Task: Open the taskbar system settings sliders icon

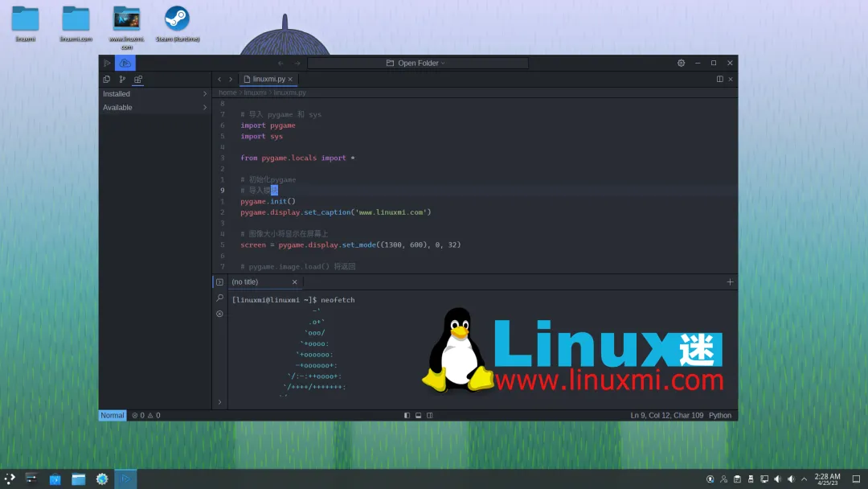Action: (31, 479)
